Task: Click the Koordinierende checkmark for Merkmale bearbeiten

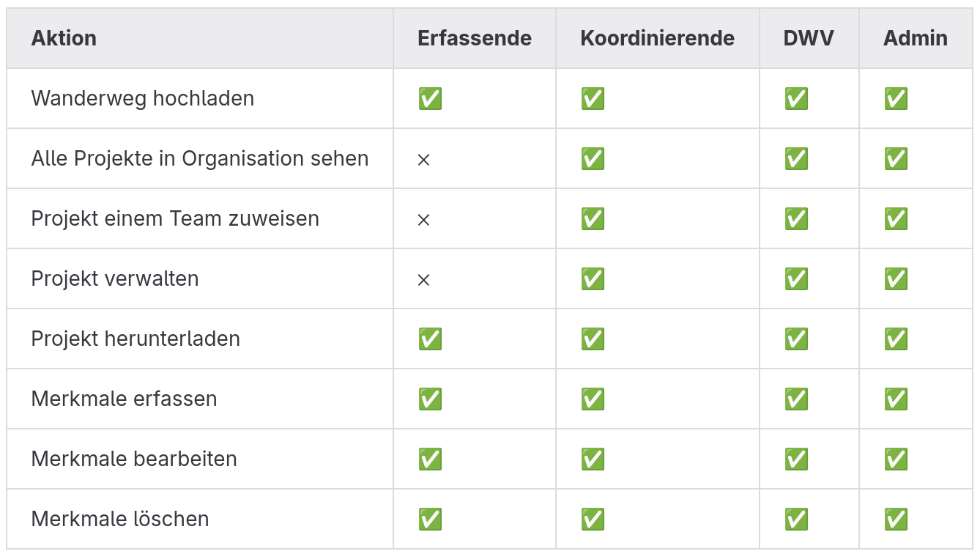Action: pyautogui.click(x=593, y=459)
